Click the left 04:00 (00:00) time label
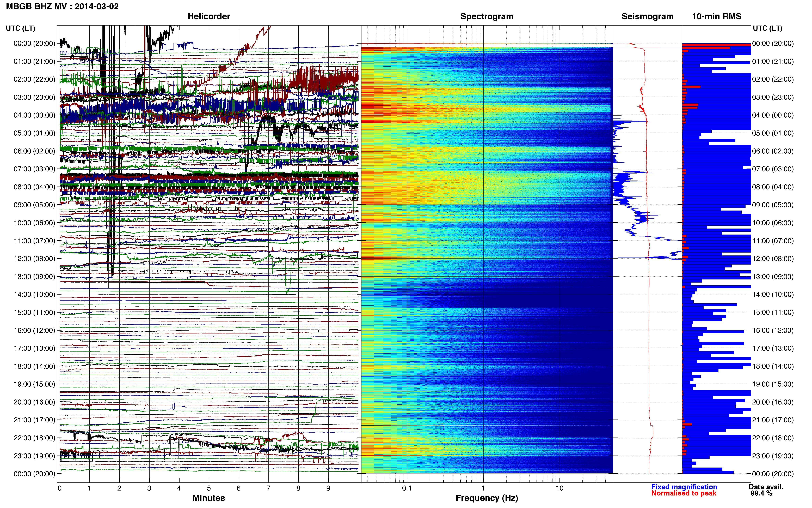This screenshot has height=508, width=812. coord(34,115)
